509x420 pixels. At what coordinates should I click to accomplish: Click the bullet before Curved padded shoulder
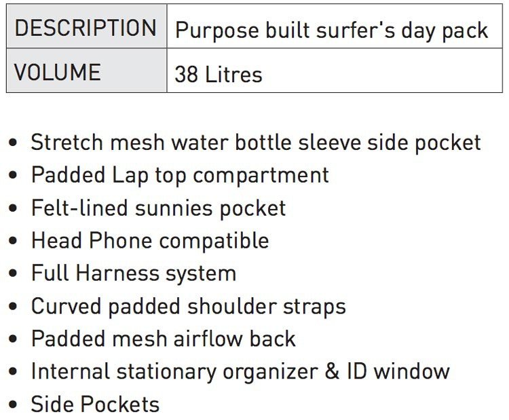[x=13, y=306]
